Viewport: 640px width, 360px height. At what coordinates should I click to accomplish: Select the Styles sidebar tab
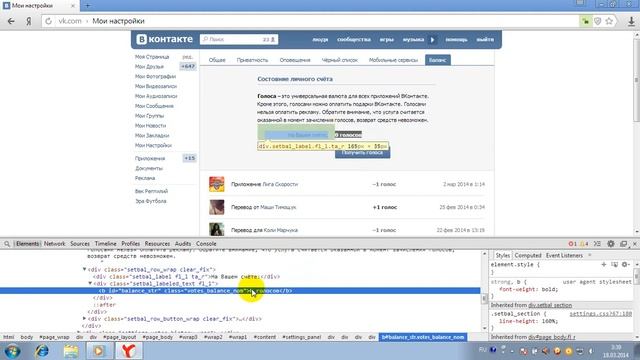[x=502, y=256]
